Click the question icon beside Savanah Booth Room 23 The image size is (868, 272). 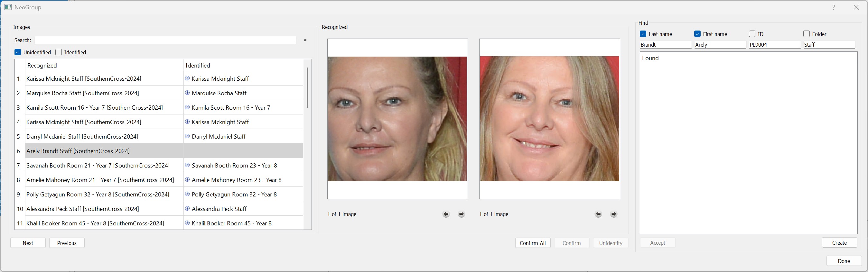coord(187,165)
